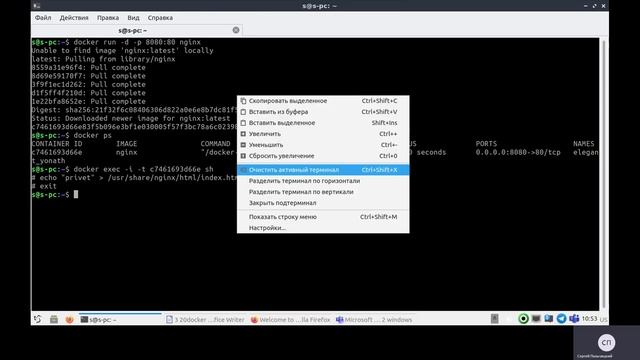Click the zoom-in icon beside Увеличить
The image size is (640, 360).
coord(243,134)
